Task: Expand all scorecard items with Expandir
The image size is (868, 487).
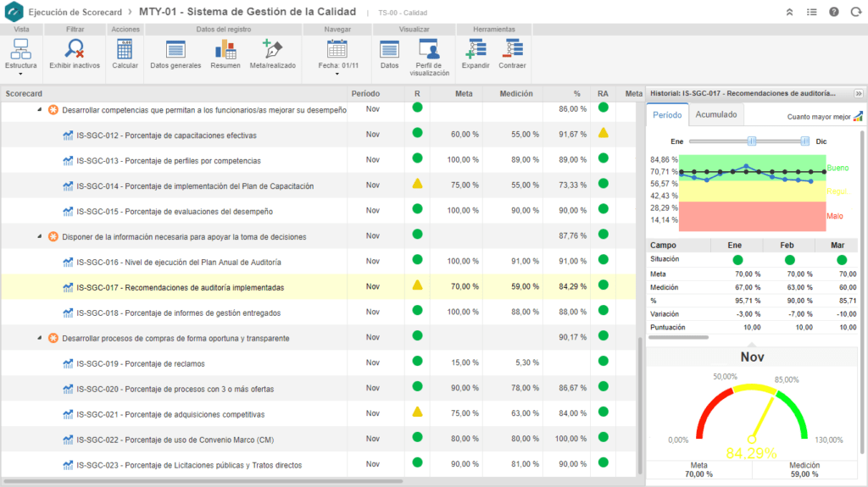Action: (x=476, y=49)
